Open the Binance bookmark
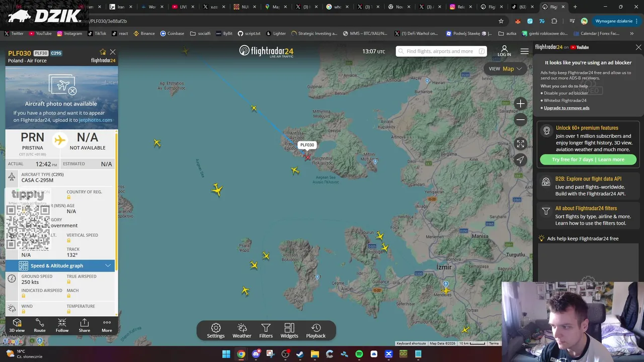The width and height of the screenshot is (644, 362). (144, 33)
